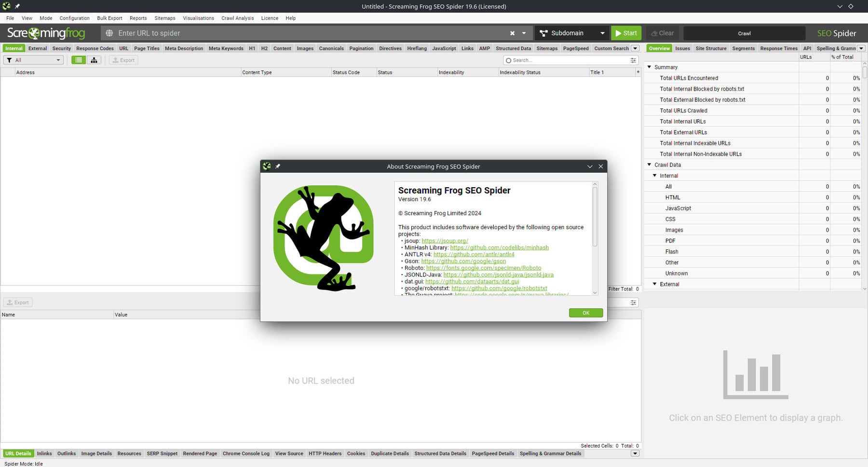Viewport: 868px width, 467px height.
Task: Click the top Export button
Action: 123,60
